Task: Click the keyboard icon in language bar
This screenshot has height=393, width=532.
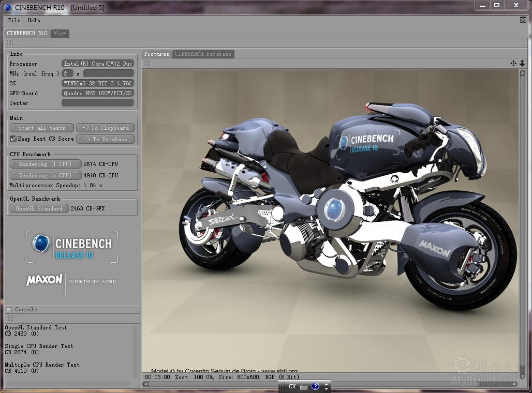Action: click(304, 387)
